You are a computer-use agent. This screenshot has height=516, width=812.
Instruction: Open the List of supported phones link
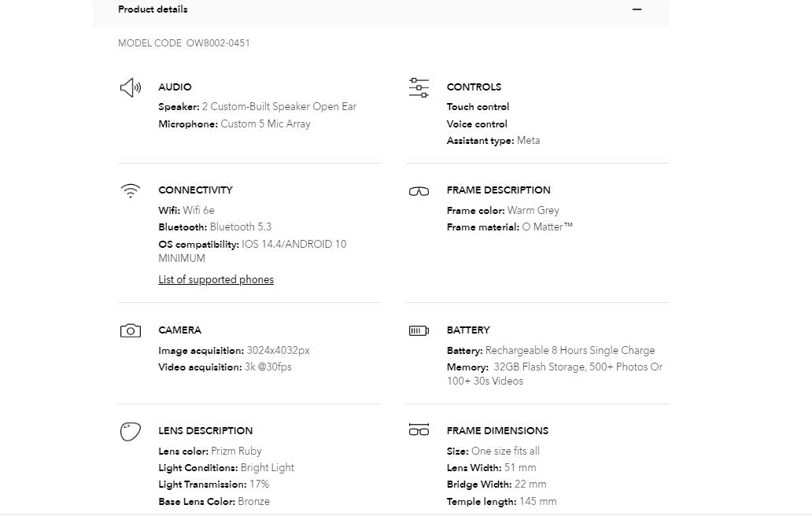pos(216,279)
